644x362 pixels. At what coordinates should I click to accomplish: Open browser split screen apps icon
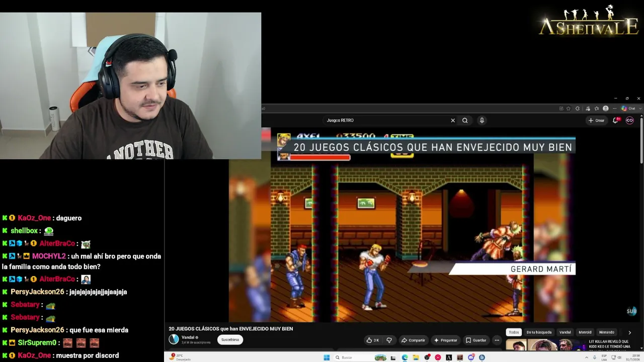coord(561,108)
